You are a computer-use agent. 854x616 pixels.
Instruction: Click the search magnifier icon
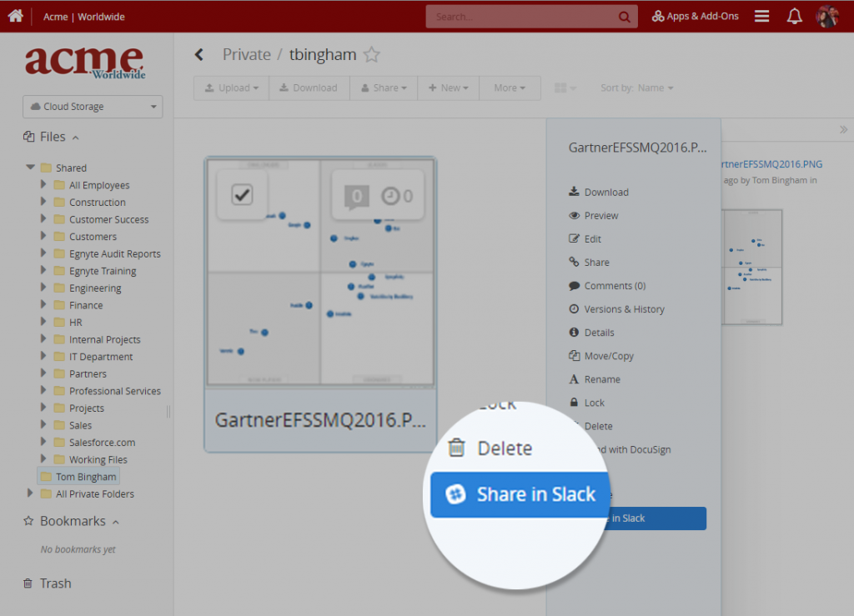click(x=624, y=17)
